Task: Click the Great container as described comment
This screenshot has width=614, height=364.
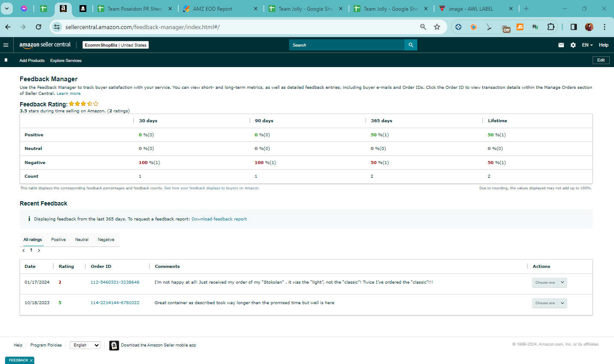Action: click(x=245, y=303)
